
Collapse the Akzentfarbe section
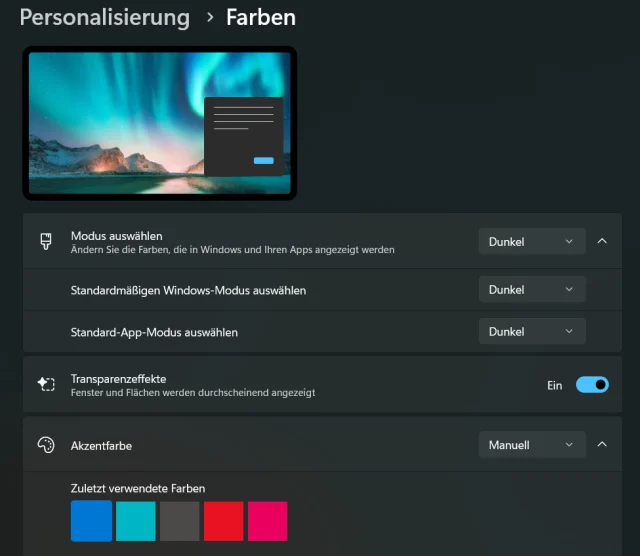click(x=602, y=445)
